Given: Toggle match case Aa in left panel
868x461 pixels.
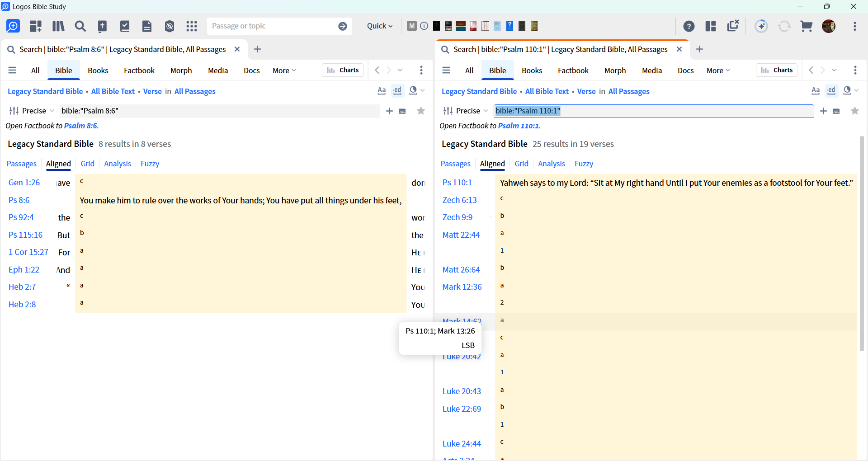Looking at the screenshot, I should coord(382,90).
